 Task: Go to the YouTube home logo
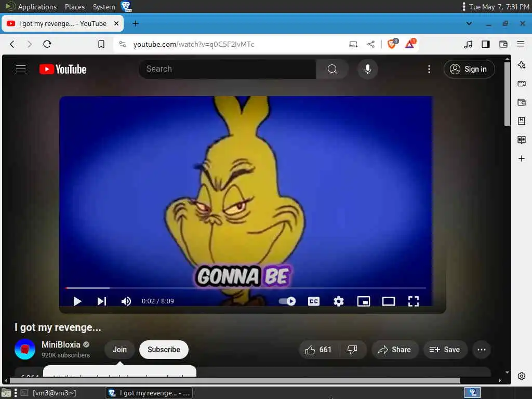point(63,69)
